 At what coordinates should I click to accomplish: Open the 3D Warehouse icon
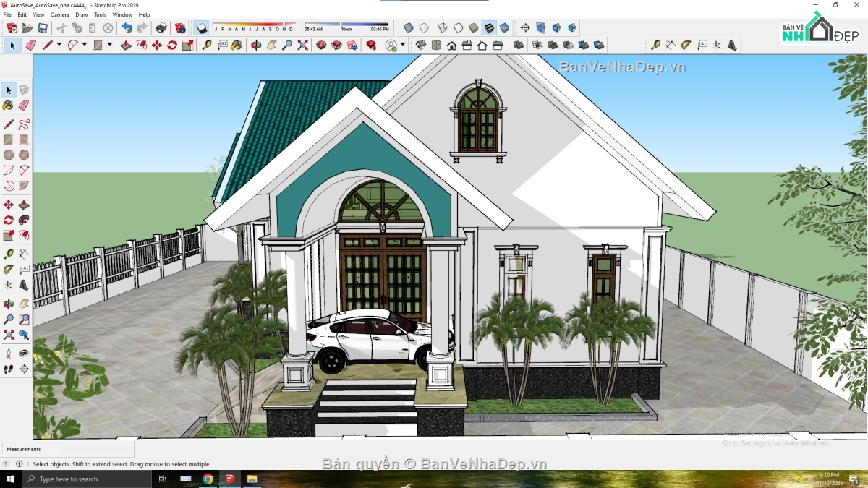pos(321,45)
